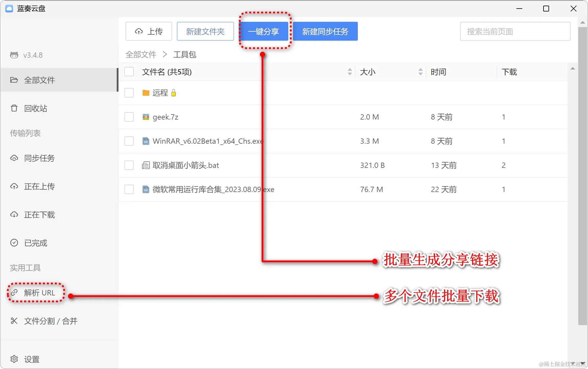Open the recycle bin (回收站) section
The width and height of the screenshot is (588, 369).
click(x=35, y=108)
